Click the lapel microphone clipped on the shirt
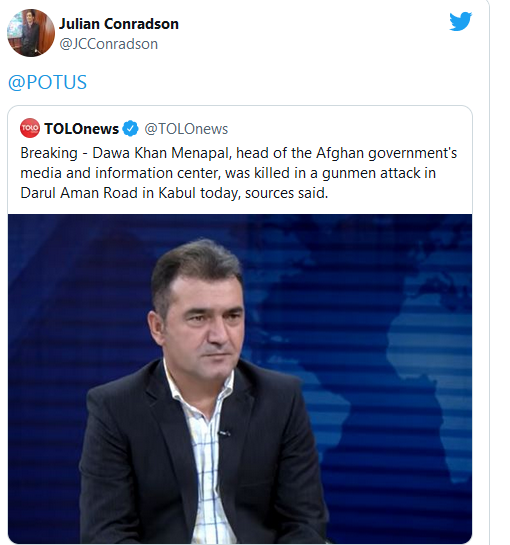Image resolution: width=510 pixels, height=545 pixels. pyautogui.click(x=225, y=433)
